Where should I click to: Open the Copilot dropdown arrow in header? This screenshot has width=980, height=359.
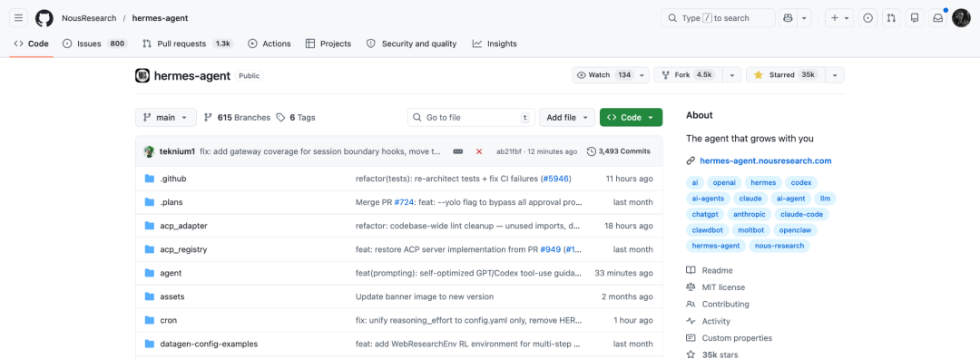[804, 18]
